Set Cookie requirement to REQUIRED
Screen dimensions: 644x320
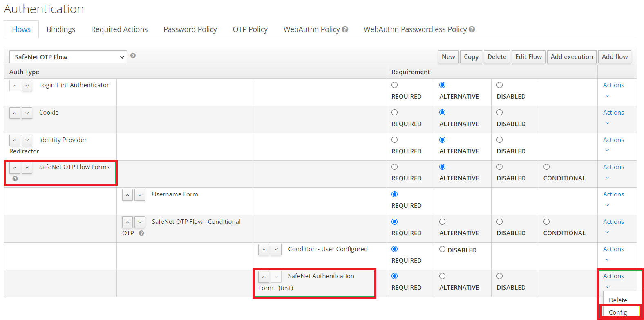click(x=394, y=113)
